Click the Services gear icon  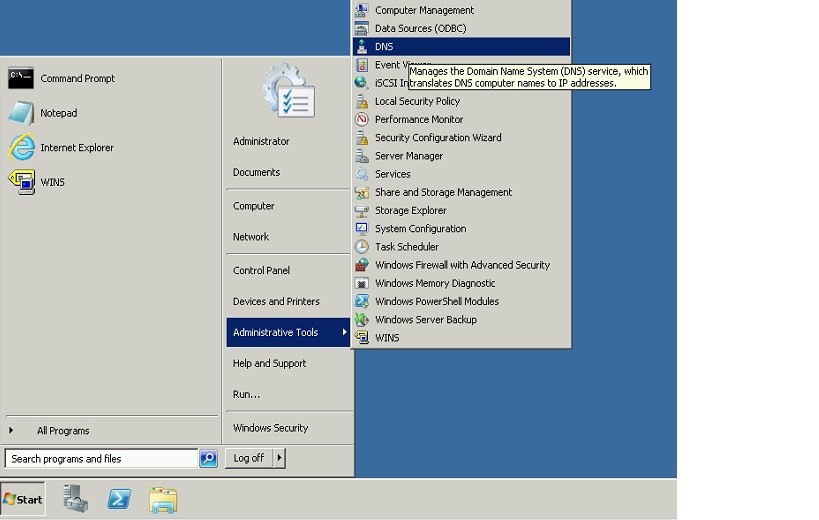361,174
